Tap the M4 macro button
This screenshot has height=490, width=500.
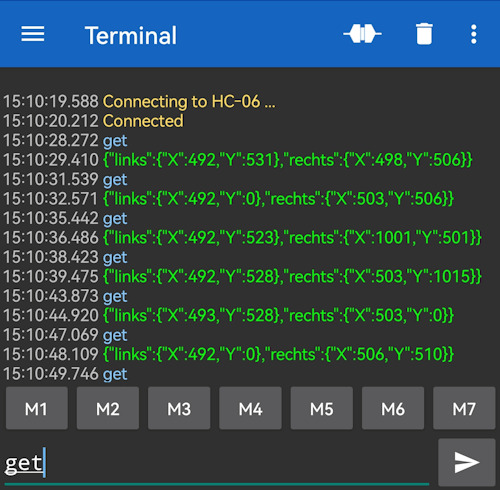pyautogui.click(x=250, y=408)
